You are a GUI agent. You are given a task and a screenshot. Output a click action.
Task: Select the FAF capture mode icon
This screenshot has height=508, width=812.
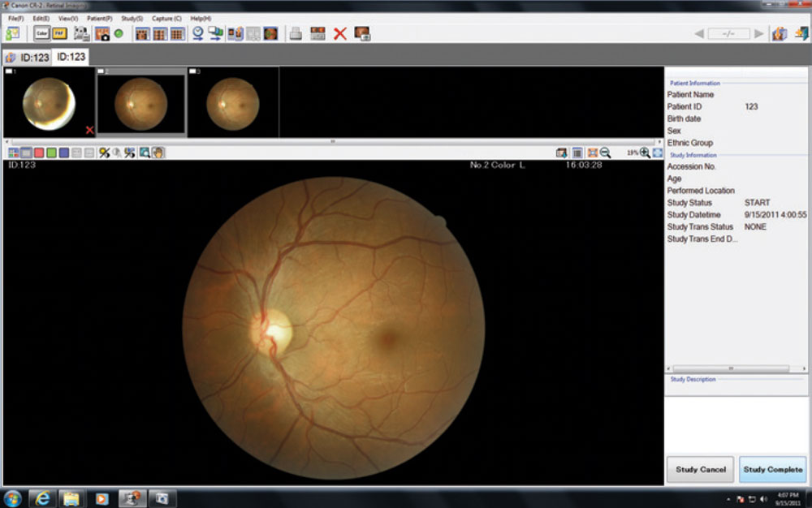tap(59, 33)
